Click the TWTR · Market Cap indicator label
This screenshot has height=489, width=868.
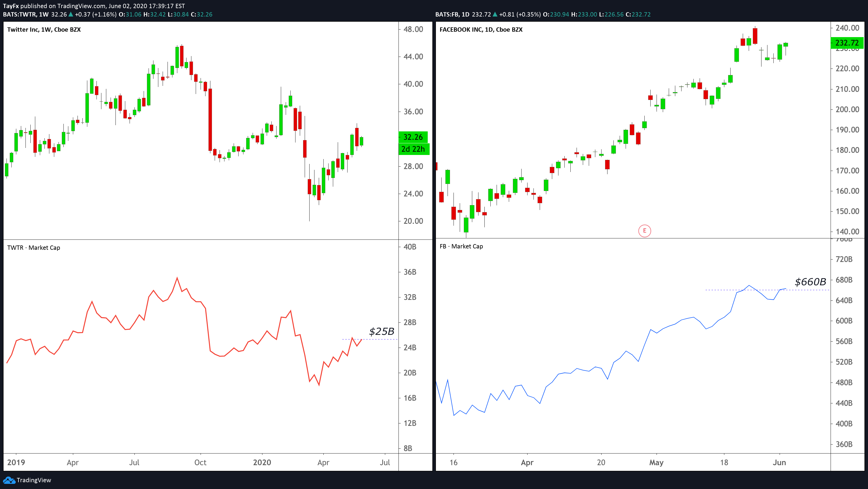(34, 248)
